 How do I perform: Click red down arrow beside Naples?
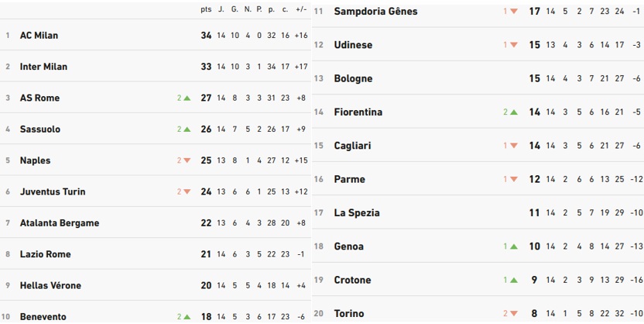click(187, 160)
